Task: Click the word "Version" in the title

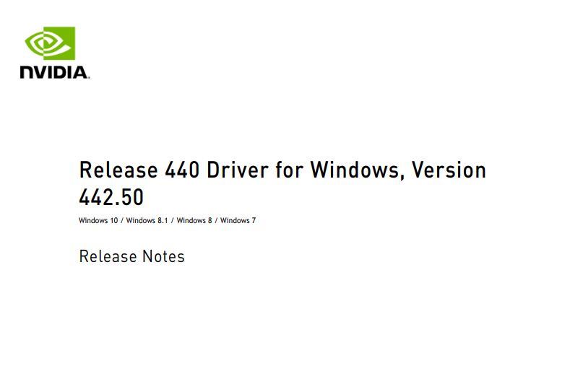Action: click(449, 170)
